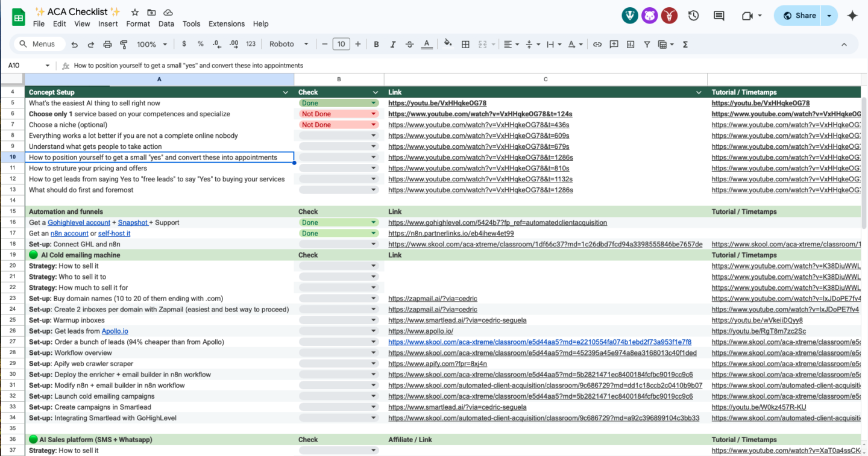The height and width of the screenshot is (456, 868).
Task: Insert a chart
Action: [x=631, y=44]
